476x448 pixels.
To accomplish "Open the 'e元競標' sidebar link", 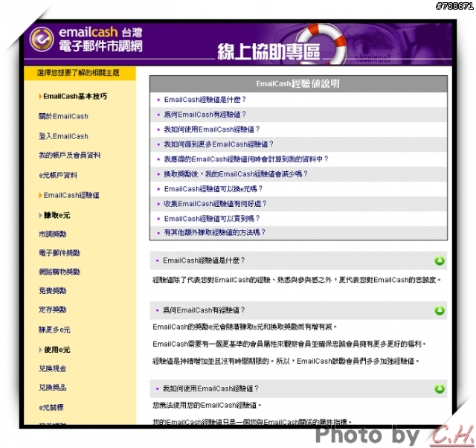I will [51, 408].
